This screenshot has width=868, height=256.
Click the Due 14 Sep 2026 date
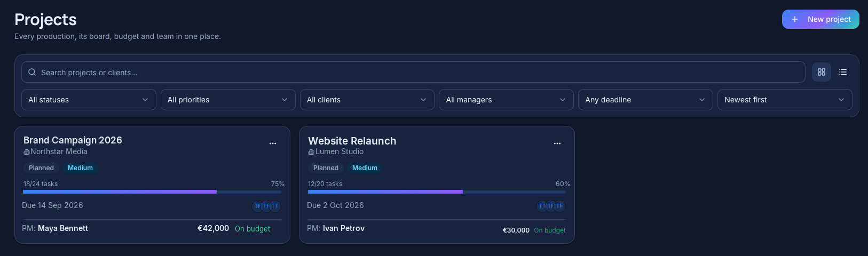pyautogui.click(x=52, y=205)
